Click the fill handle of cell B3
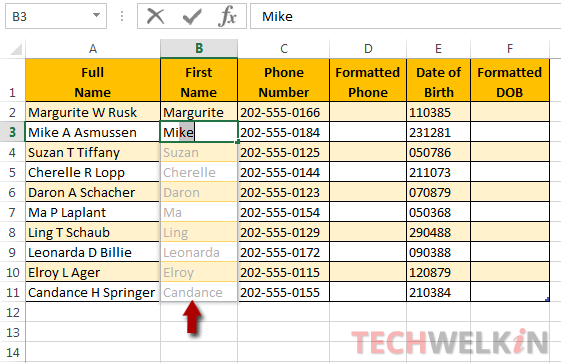 (238, 142)
